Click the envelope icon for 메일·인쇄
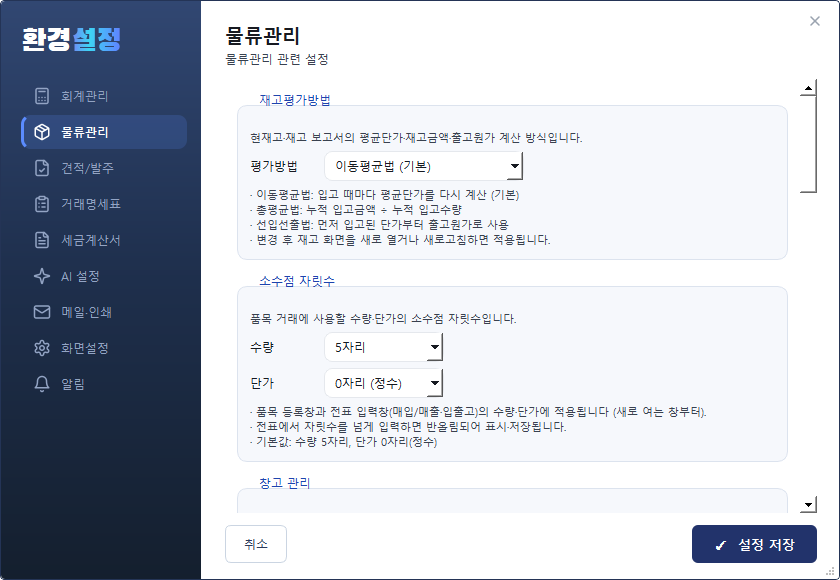The width and height of the screenshot is (840, 580). [42, 312]
